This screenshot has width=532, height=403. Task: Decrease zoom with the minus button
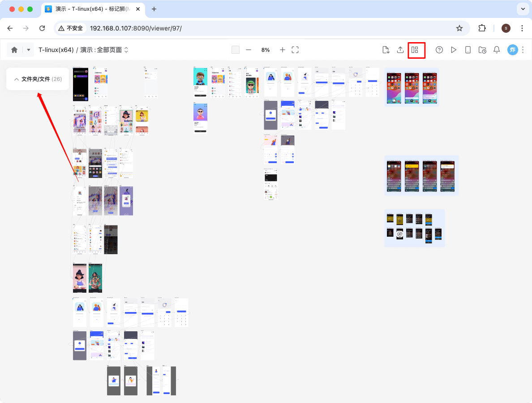(x=249, y=50)
